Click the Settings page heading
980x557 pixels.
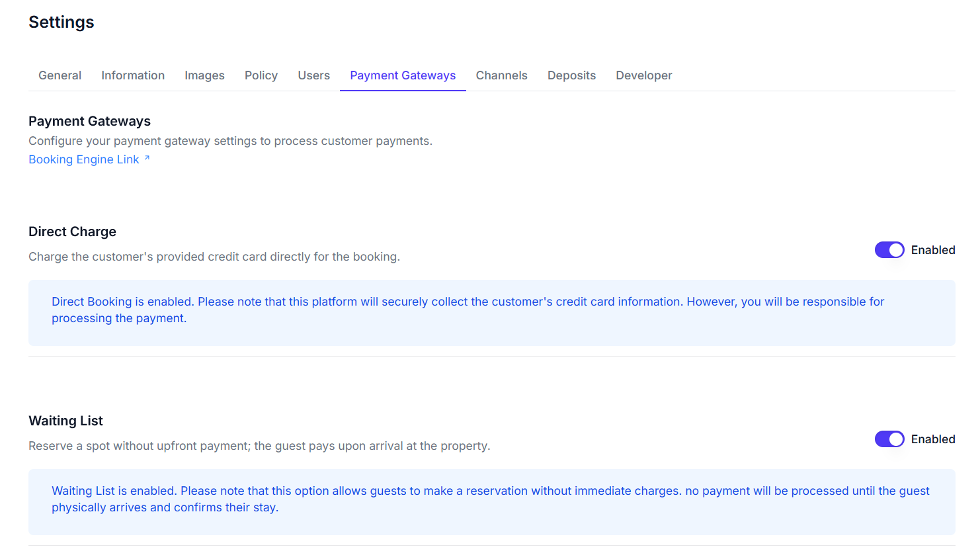61,22
